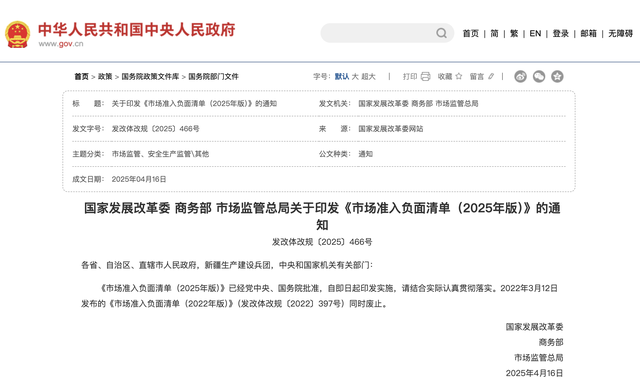Click the 留言 message label
The height and width of the screenshot is (384, 640).
(x=477, y=76)
